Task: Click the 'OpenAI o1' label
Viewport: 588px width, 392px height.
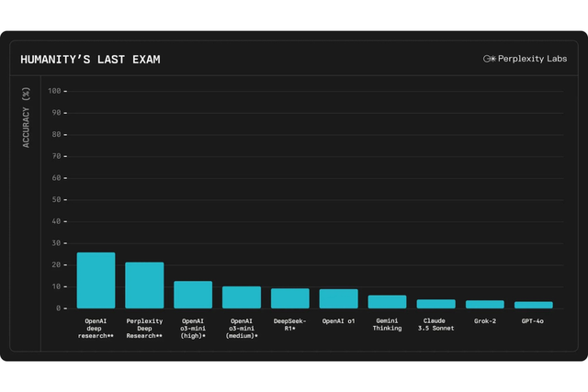Action: (338, 321)
